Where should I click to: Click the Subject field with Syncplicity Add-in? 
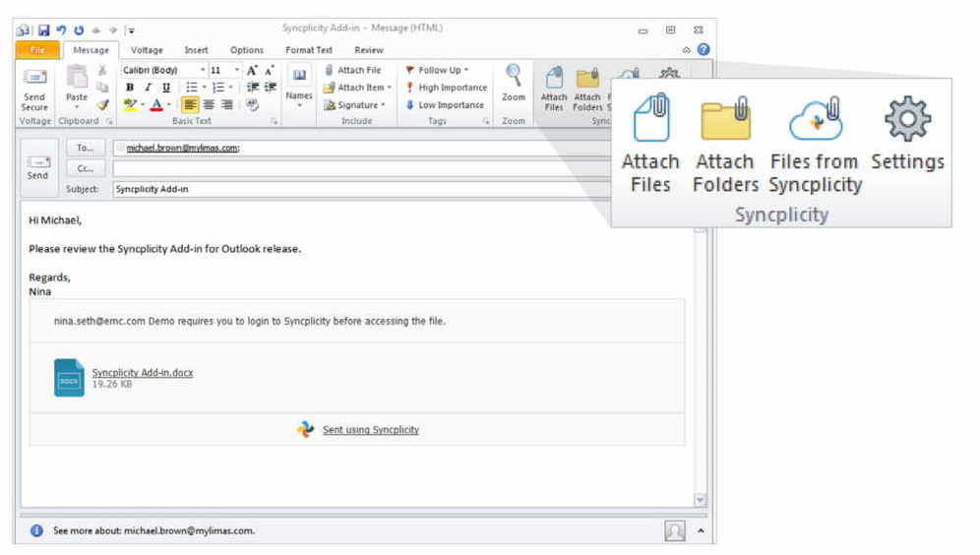click(362, 189)
